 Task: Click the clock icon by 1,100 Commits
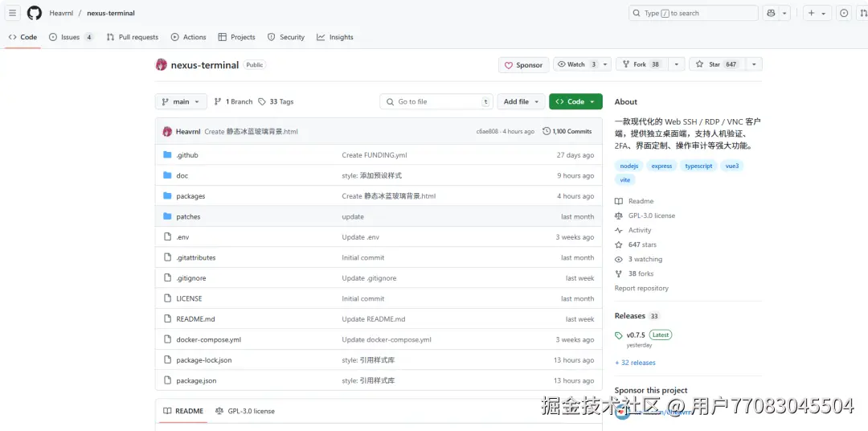(x=547, y=131)
